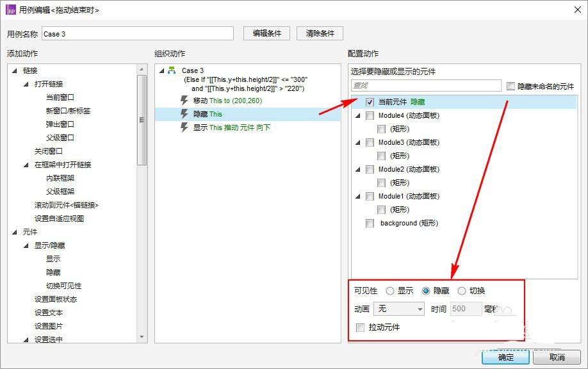Select the 设置图片 action
This screenshot has width=588, height=369.
coord(49,326)
